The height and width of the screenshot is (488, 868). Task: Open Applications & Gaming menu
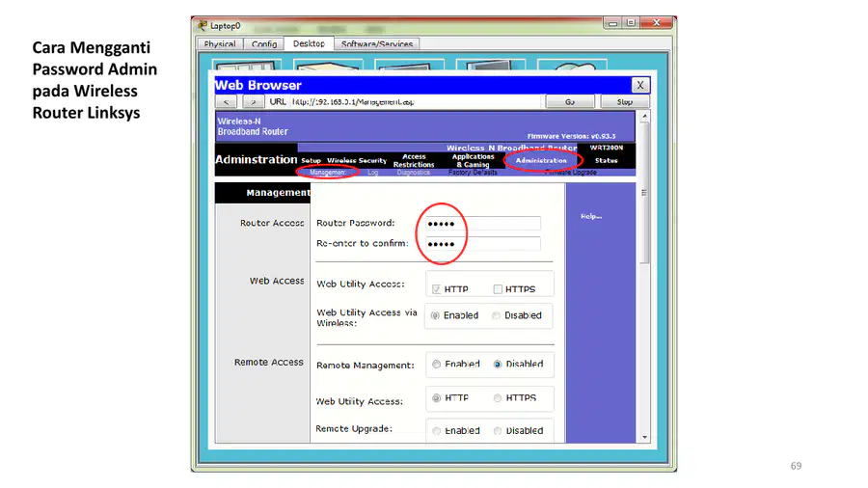tap(473, 160)
